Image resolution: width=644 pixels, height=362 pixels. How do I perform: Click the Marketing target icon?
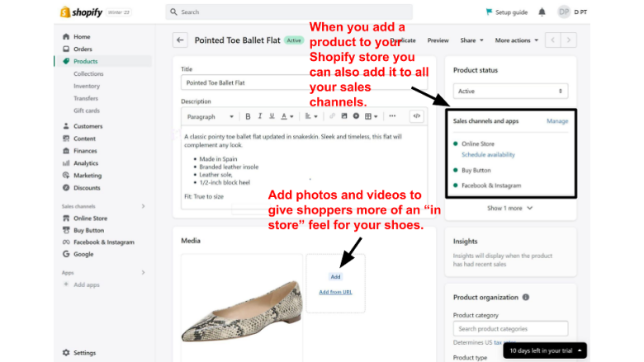66,175
